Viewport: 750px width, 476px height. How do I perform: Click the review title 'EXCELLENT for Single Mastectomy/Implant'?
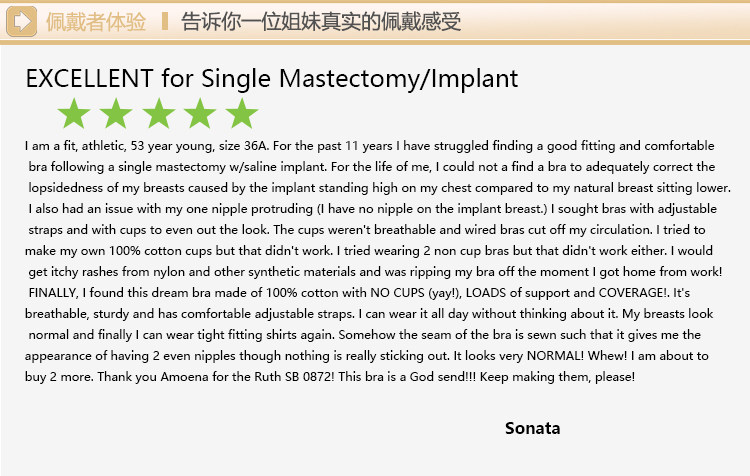pos(271,78)
